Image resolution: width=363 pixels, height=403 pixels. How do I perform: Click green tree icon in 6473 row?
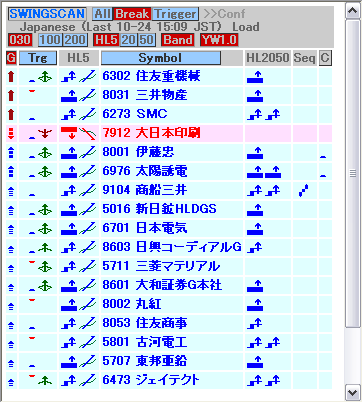pyautogui.click(x=45, y=381)
